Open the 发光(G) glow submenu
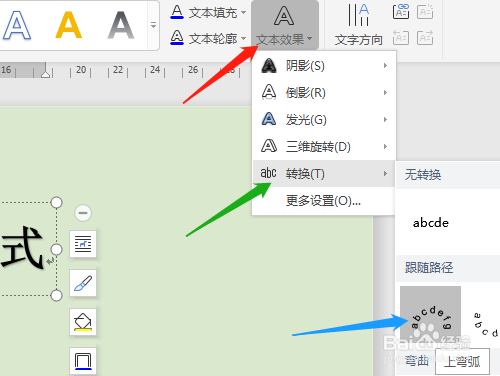 (324, 119)
